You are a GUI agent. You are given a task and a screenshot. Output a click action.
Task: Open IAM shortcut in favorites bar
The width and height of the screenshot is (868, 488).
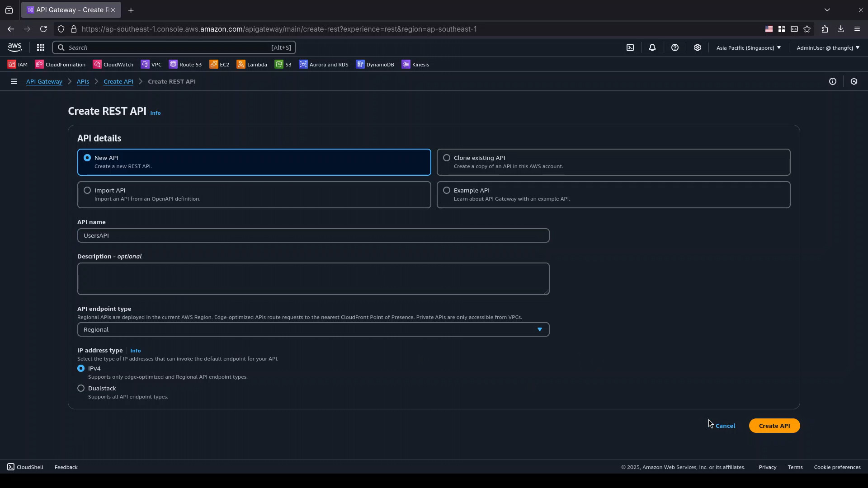point(18,65)
